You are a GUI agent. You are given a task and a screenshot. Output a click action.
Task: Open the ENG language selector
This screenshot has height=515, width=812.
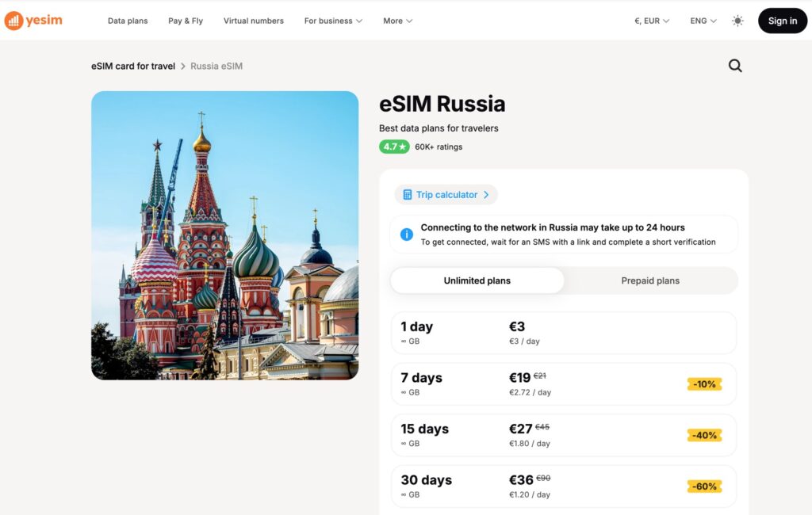click(703, 21)
